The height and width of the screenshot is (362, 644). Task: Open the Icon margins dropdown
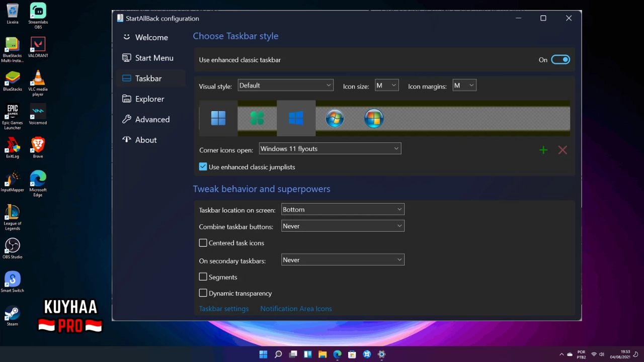pyautogui.click(x=464, y=85)
